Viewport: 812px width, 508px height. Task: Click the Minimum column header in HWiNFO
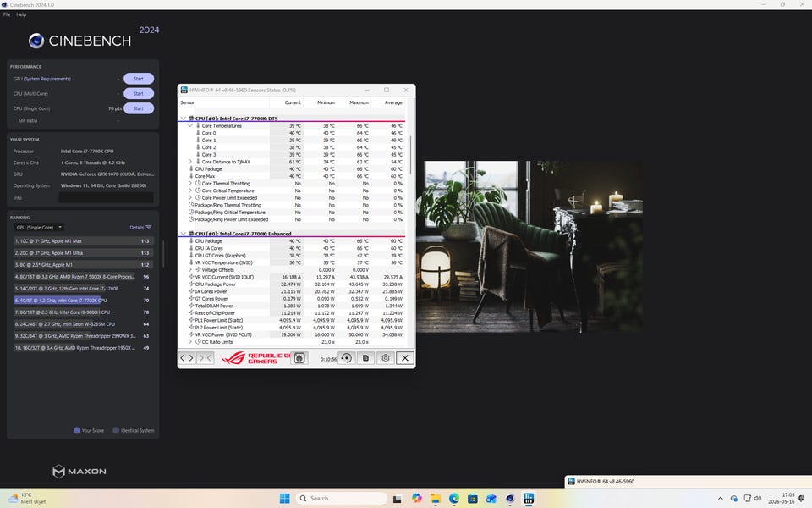click(x=326, y=102)
